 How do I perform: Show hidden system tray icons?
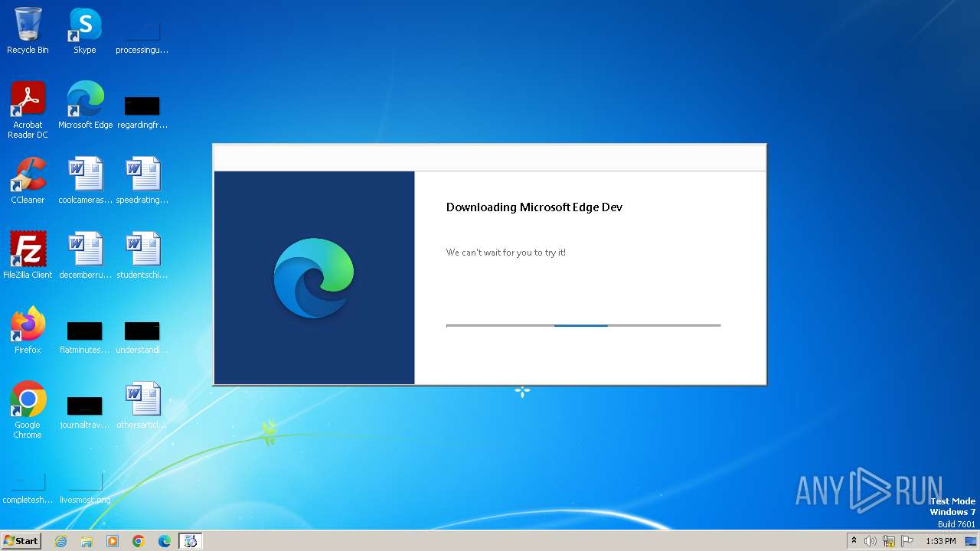click(x=854, y=541)
